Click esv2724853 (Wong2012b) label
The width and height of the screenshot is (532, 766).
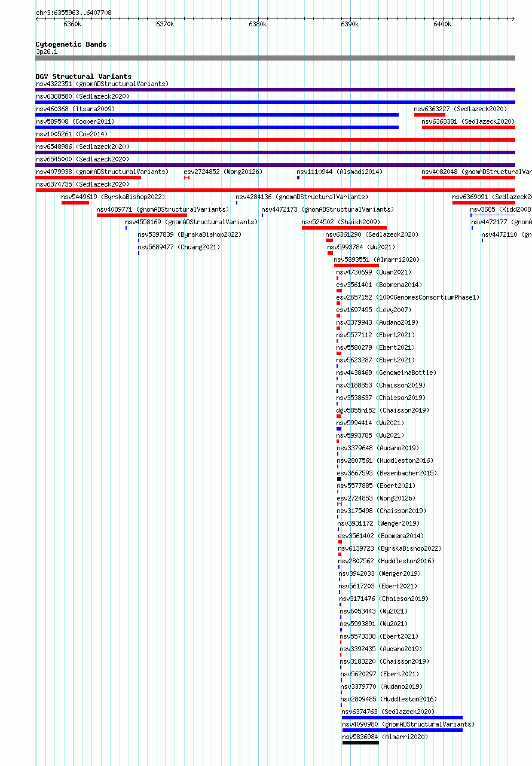376,498
